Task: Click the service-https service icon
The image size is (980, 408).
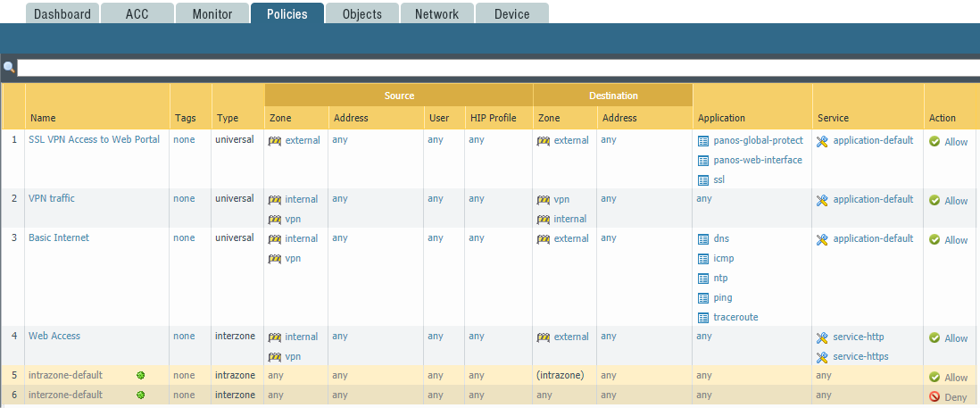Action: tap(822, 357)
